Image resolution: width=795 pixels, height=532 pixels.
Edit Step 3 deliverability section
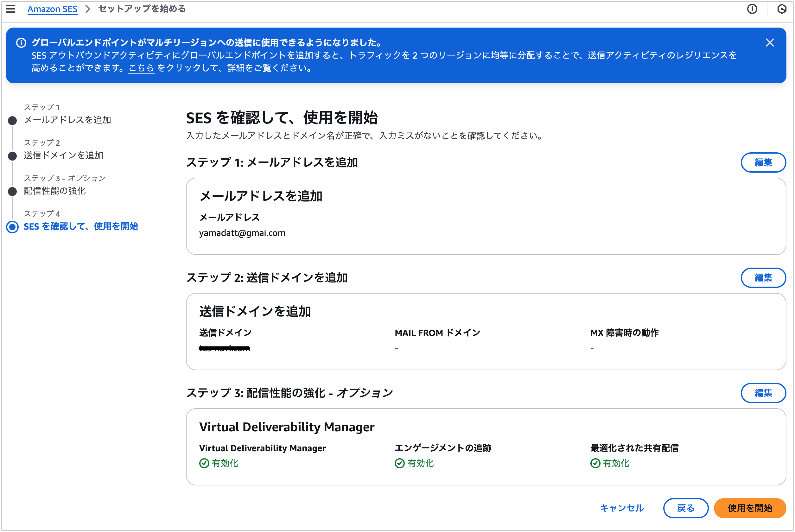(763, 393)
